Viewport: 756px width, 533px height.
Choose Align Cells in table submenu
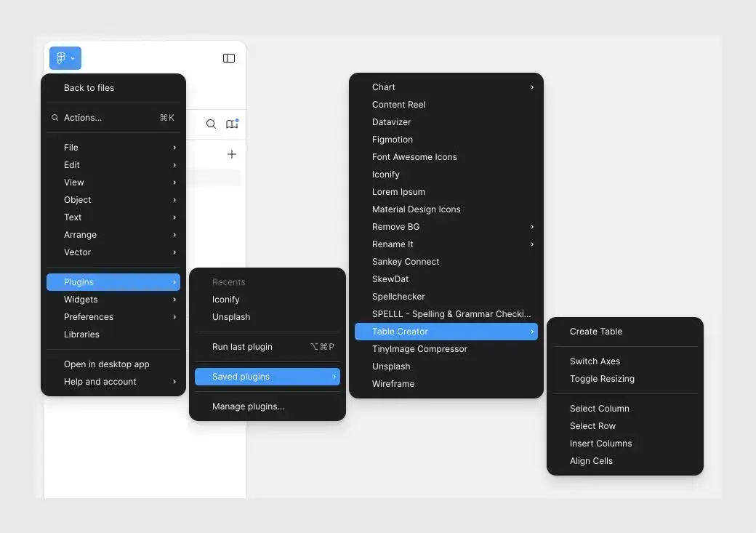click(591, 461)
